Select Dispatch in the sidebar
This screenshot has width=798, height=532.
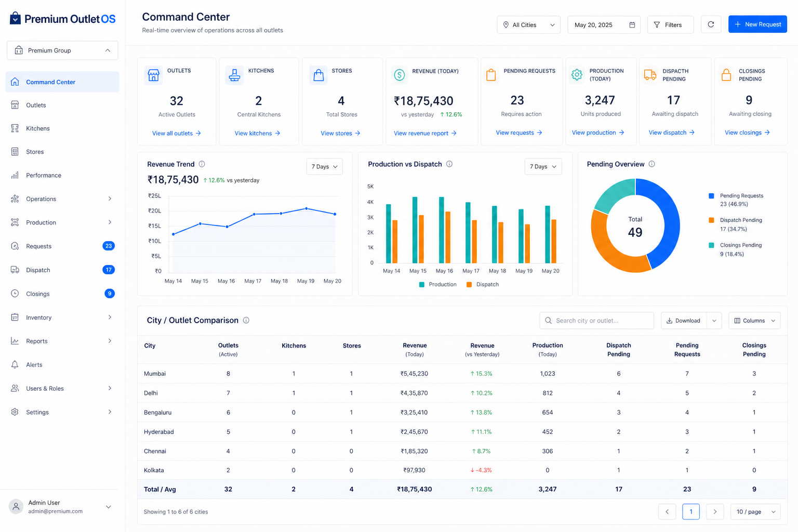(x=62, y=270)
